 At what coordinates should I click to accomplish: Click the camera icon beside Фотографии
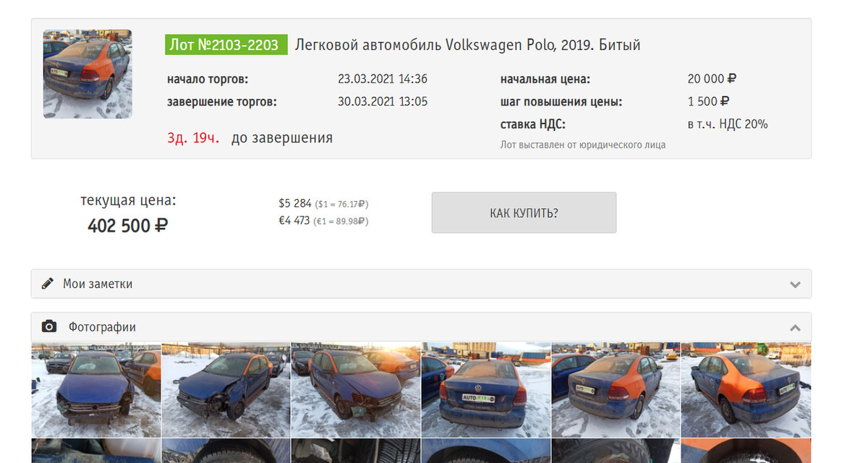pos(49,327)
